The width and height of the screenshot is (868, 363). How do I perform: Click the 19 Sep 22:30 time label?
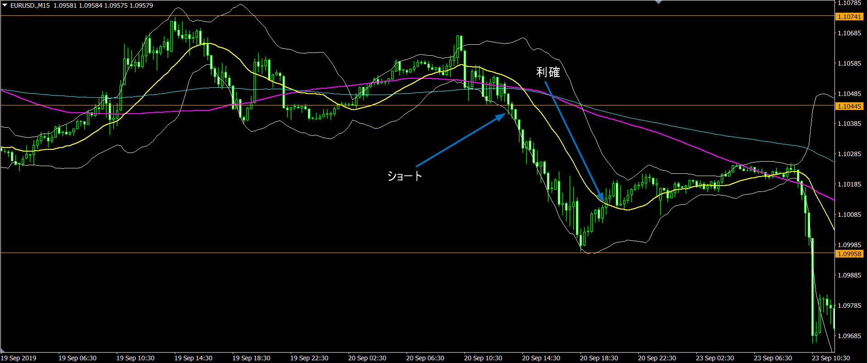pyautogui.click(x=309, y=358)
